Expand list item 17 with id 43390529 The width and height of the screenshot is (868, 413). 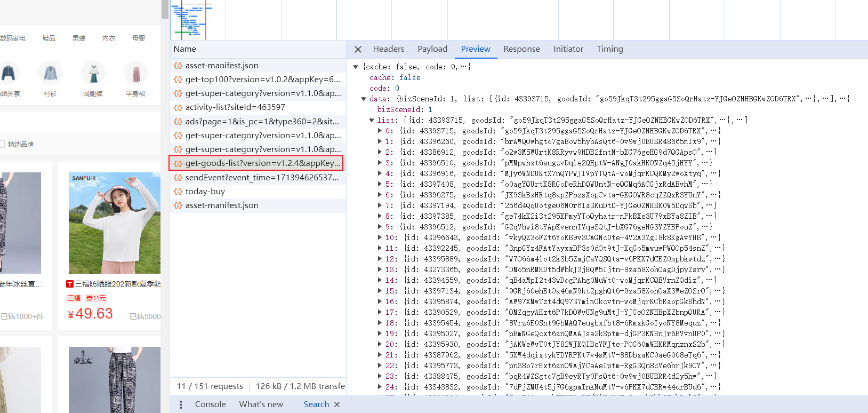(380, 312)
